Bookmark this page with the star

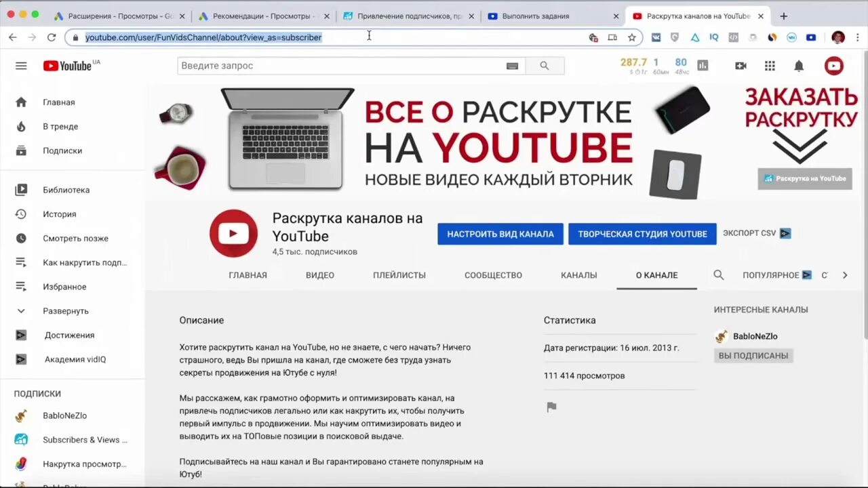(632, 37)
